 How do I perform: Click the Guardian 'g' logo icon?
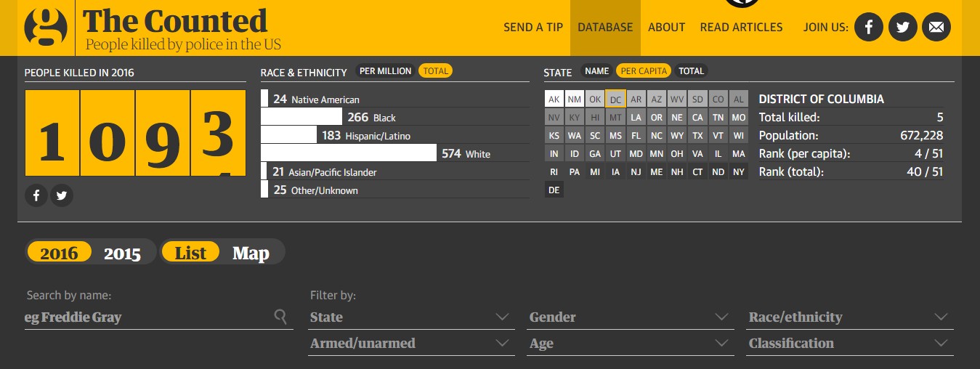point(46,28)
